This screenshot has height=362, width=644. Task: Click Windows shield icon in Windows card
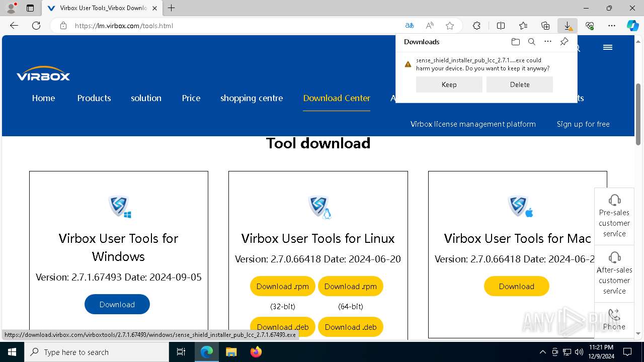point(119,207)
